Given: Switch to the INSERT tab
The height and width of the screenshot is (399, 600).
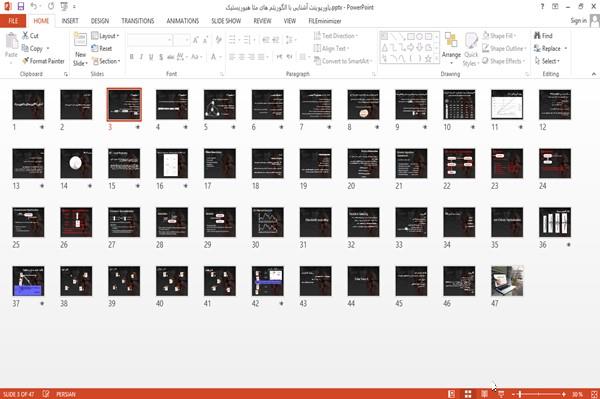Looking at the screenshot, I should (x=70, y=21).
